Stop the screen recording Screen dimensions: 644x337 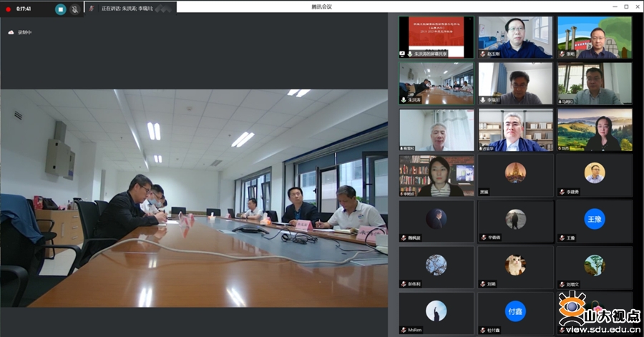(61, 9)
